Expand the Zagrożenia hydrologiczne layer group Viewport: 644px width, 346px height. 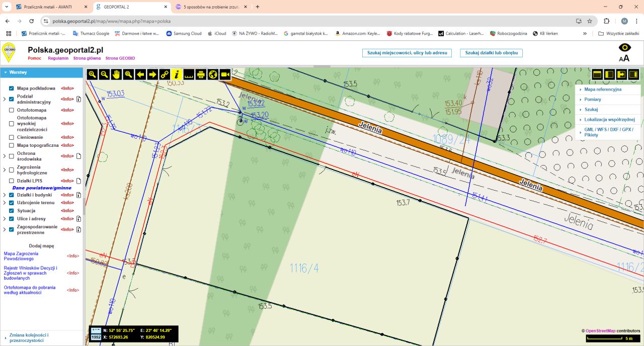tap(5, 170)
